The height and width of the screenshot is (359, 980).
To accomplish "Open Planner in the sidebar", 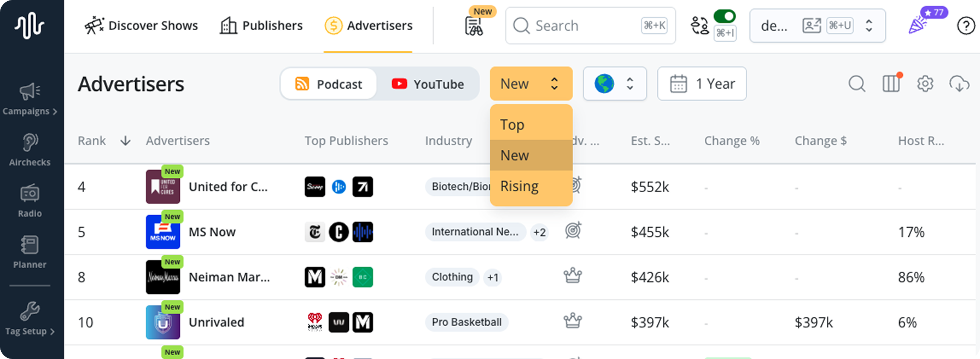I will point(30,252).
